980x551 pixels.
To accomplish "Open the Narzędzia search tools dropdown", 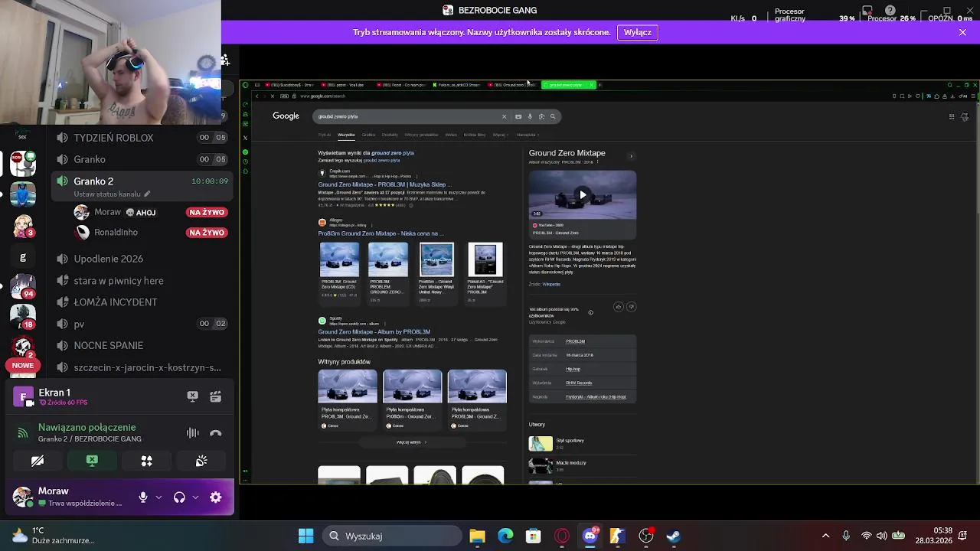I will tap(527, 135).
